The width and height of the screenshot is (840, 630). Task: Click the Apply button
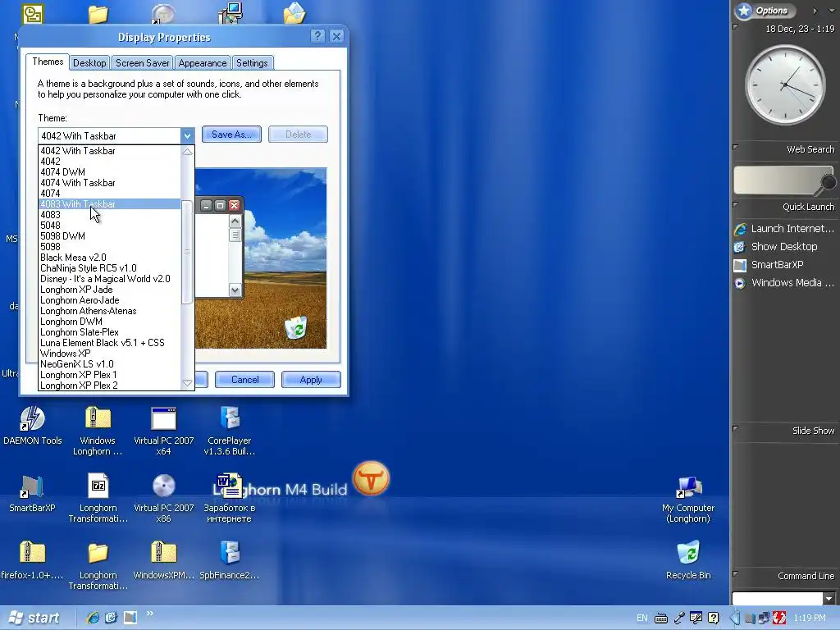pos(311,380)
